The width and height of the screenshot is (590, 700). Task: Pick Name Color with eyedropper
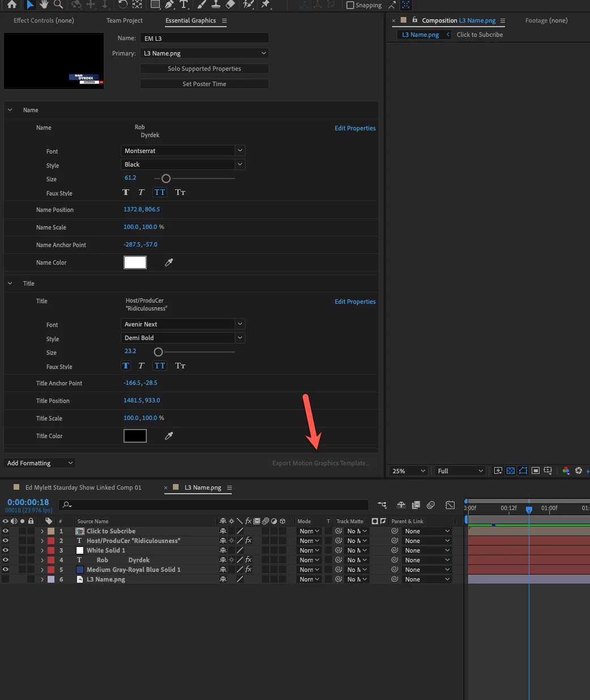click(169, 262)
